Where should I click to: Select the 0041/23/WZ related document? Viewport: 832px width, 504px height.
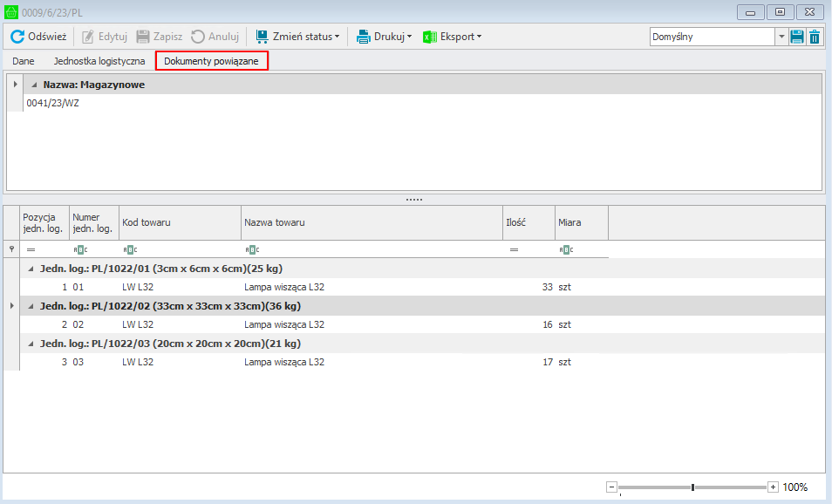click(x=53, y=103)
